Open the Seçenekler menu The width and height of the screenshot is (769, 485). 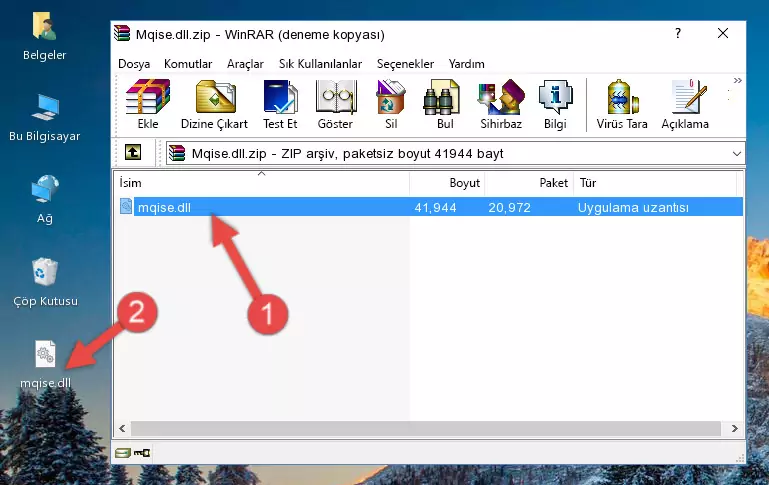[x=405, y=64]
